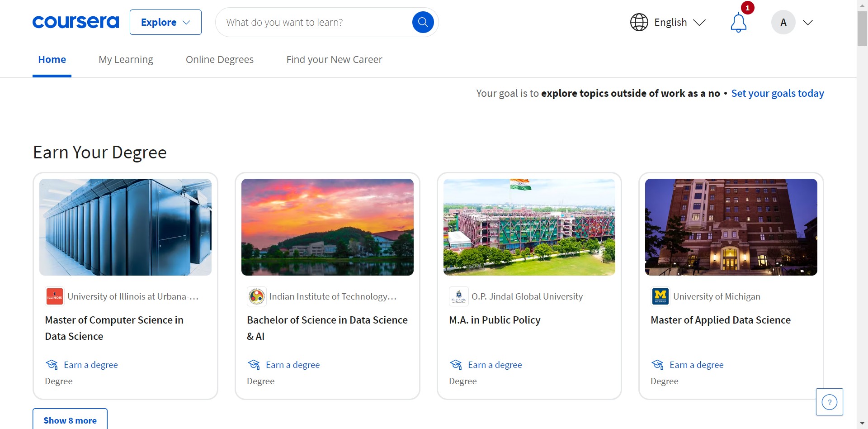Switch to the My Learning tab
868x429 pixels.
coord(126,60)
